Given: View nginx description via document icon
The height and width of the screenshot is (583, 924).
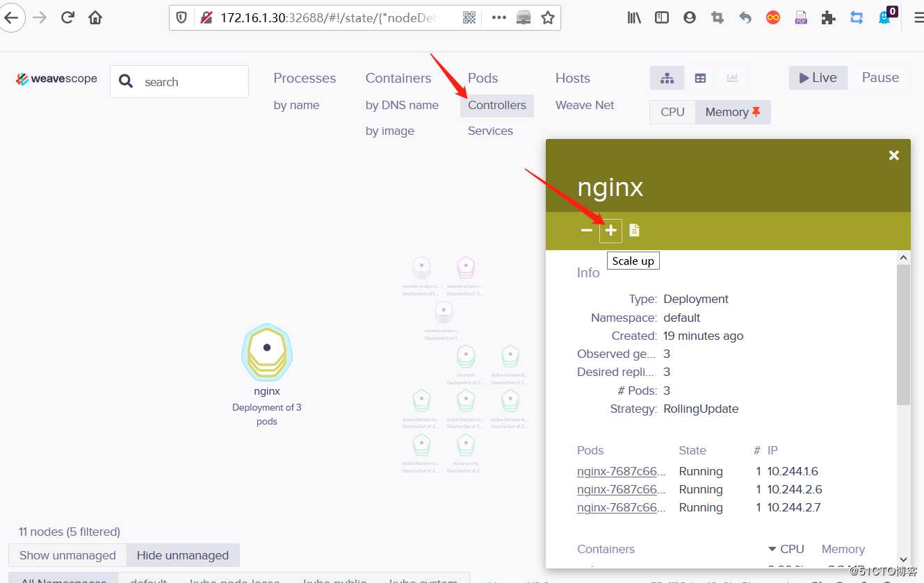Looking at the screenshot, I should point(634,230).
